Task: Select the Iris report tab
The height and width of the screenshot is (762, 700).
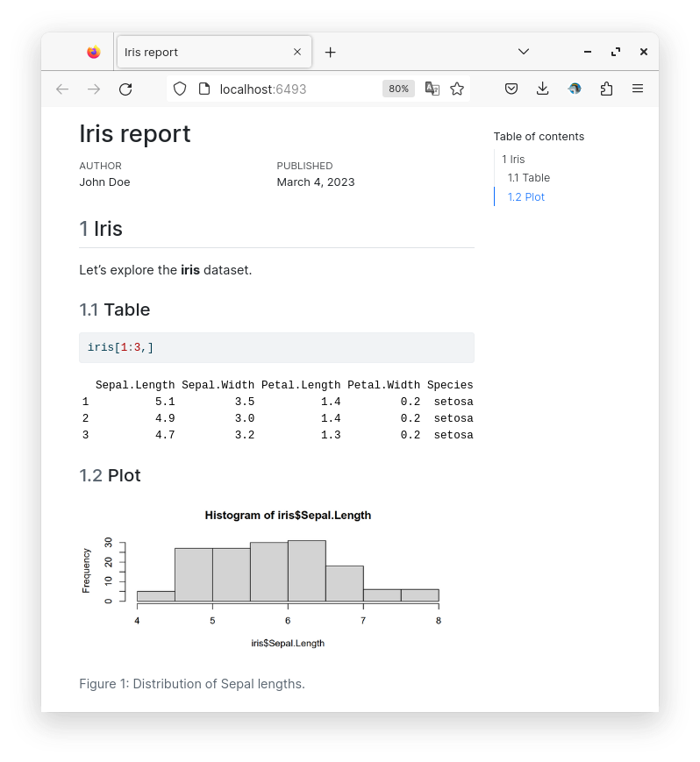Action: pos(202,52)
